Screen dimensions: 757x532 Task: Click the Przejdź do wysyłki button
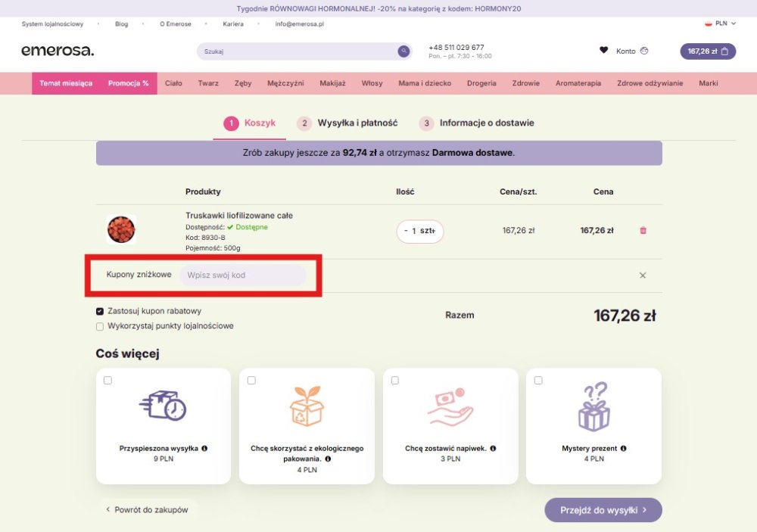coord(603,510)
